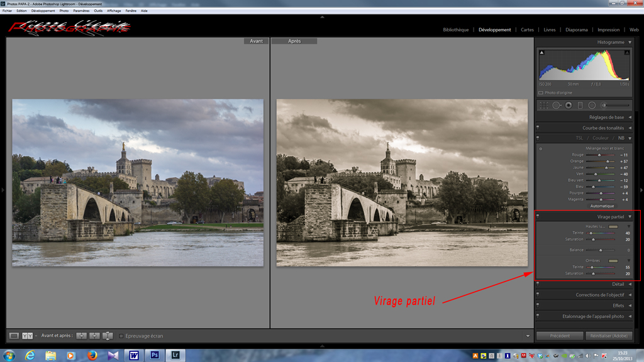Expand Ombres color picker arrow

pos(629,261)
